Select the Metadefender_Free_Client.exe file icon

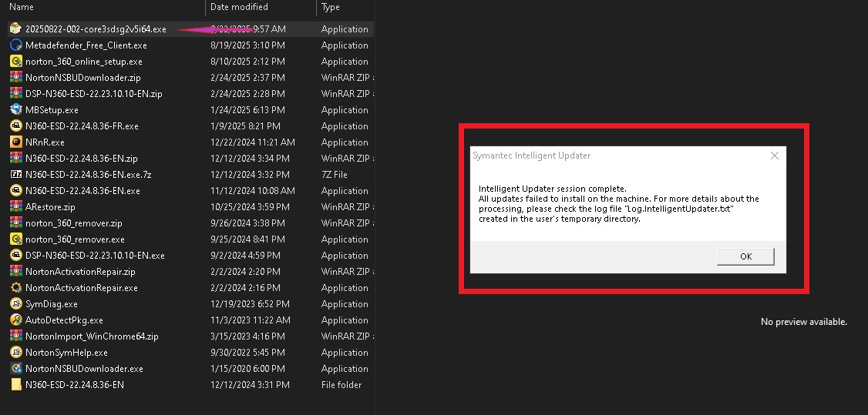[x=16, y=45]
